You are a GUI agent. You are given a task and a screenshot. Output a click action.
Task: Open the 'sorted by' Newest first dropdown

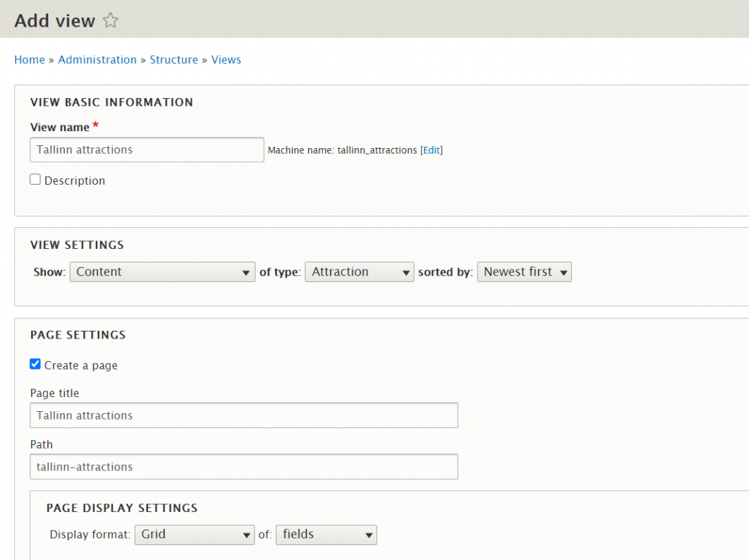point(524,272)
